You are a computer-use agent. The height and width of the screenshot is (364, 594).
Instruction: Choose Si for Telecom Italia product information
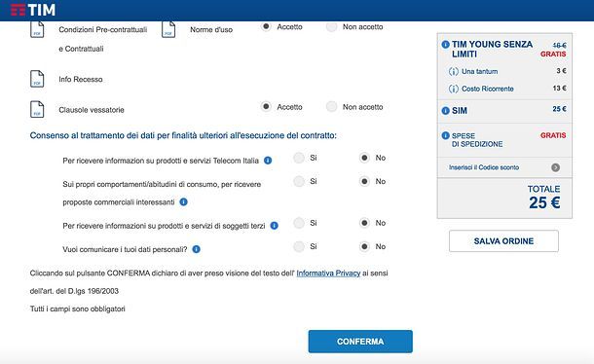coord(299,158)
